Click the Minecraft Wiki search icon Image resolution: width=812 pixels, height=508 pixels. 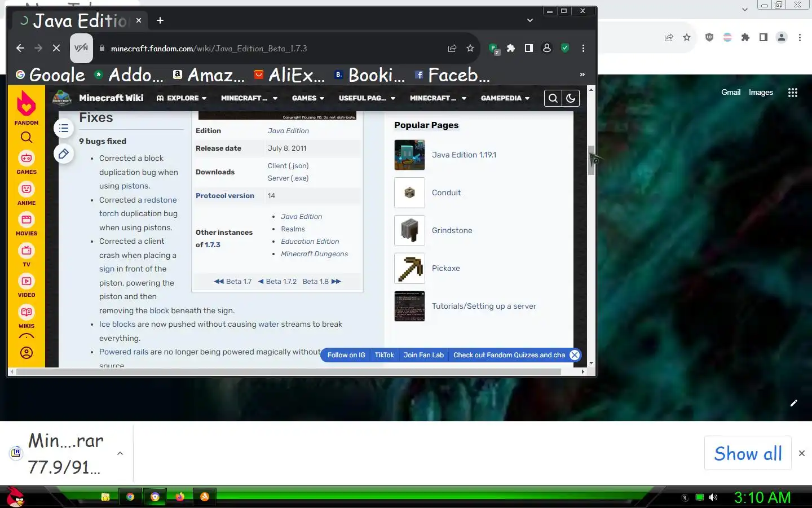pyautogui.click(x=553, y=98)
